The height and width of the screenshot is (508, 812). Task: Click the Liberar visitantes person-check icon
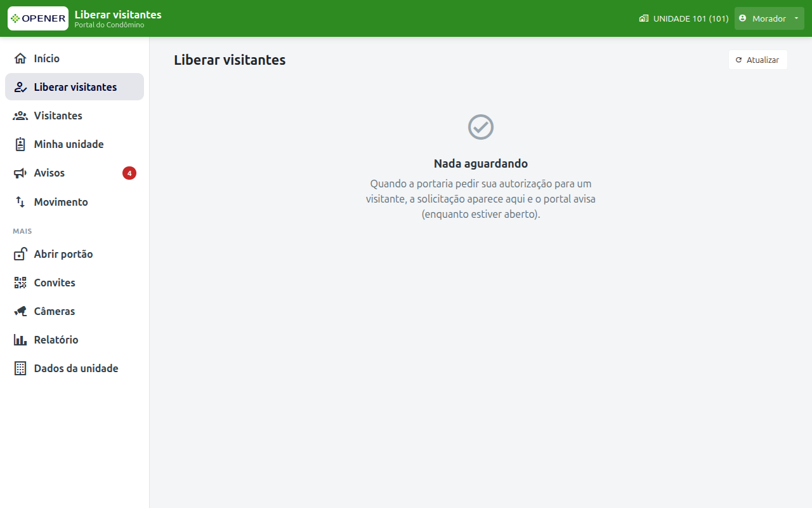(x=20, y=87)
